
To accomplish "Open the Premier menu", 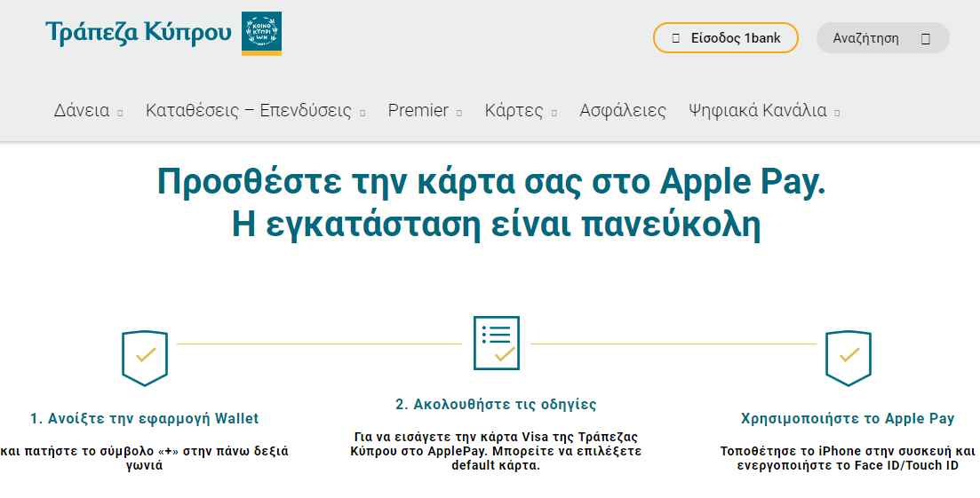I will click(x=418, y=110).
